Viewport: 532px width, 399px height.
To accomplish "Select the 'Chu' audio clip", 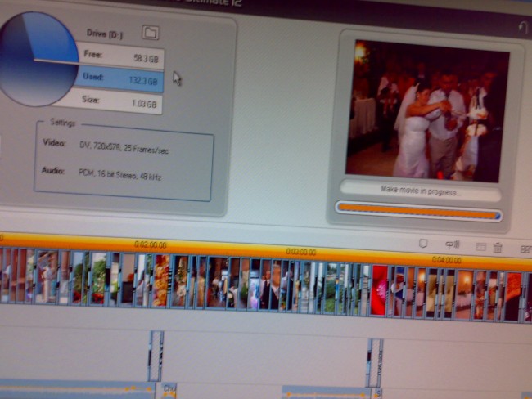I will click(x=169, y=390).
